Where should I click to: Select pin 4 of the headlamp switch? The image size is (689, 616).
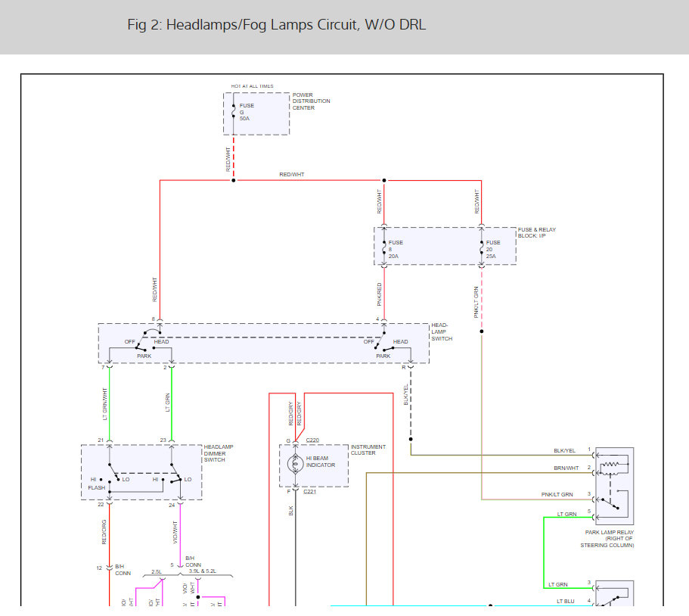pos(377,319)
